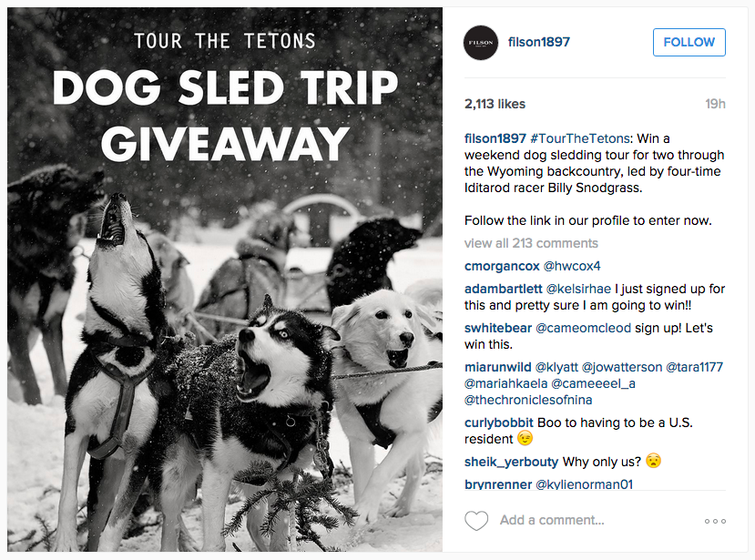Viewport: 755px width, 560px height.
Task: Open the @thechroniclesofnina mention
Action: 529,400
